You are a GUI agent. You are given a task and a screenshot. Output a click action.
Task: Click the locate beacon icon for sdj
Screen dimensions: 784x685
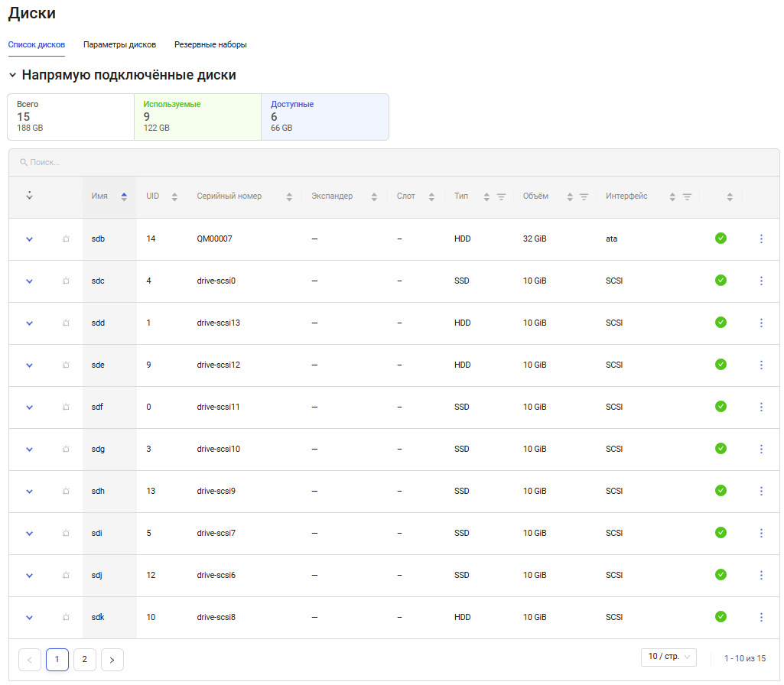pos(66,575)
